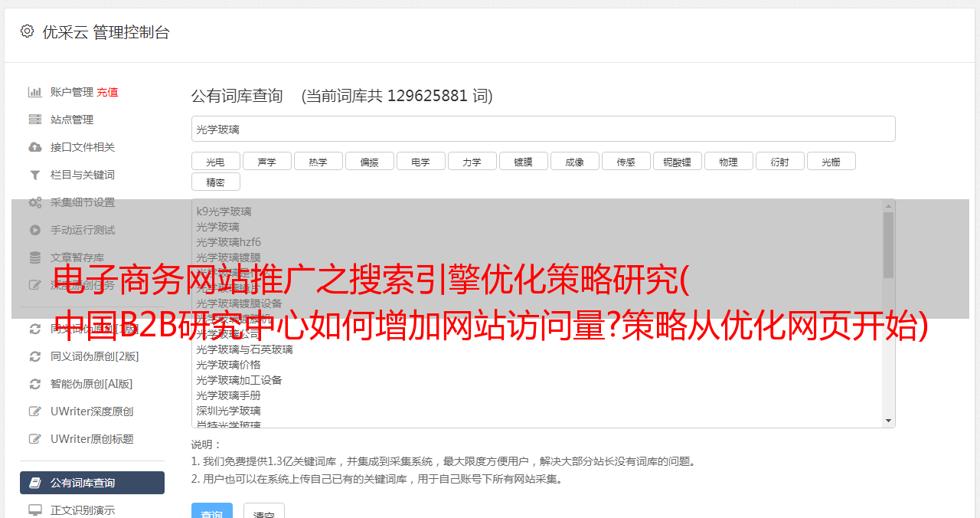Select the 站点管理 server icon
The height and width of the screenshot is (518, 980).
(x=35, y=120)
